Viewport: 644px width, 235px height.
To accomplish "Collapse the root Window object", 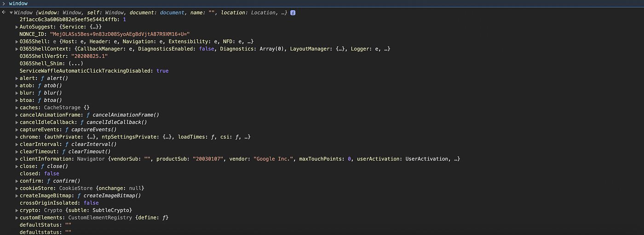I will coord(11,12).
